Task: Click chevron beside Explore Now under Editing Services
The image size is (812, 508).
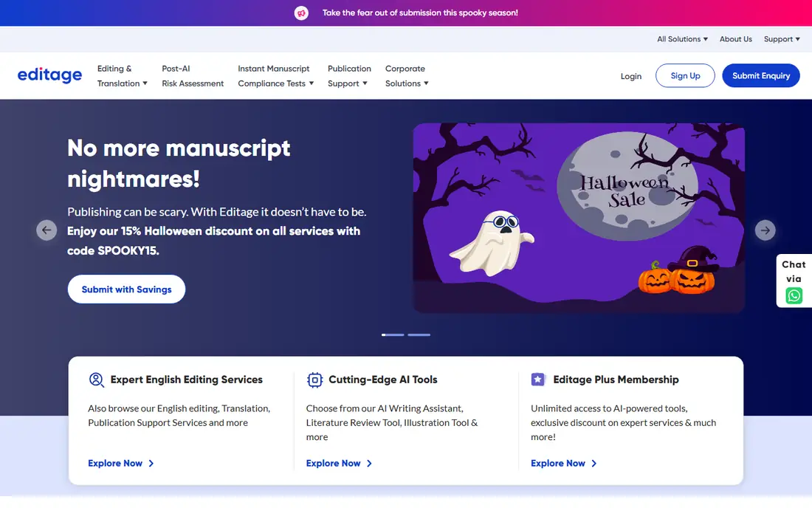Action: click(151, 464)
